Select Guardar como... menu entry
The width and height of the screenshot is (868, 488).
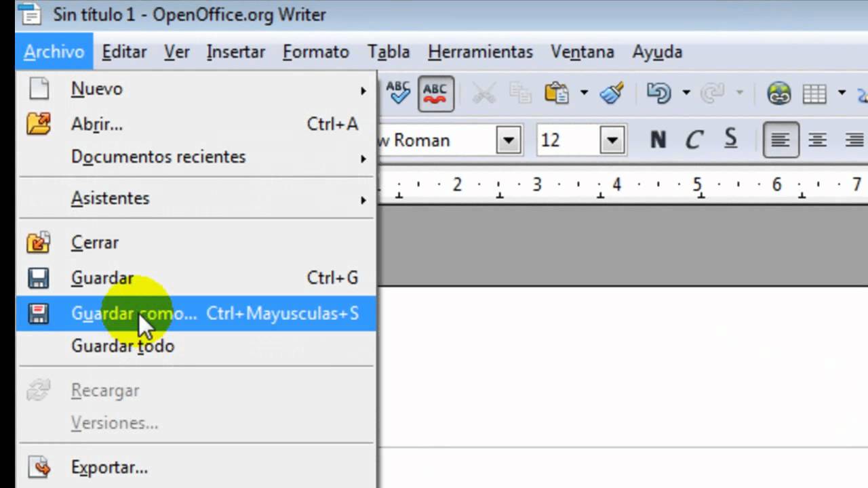pyautogui.click(x=196, y=313)
